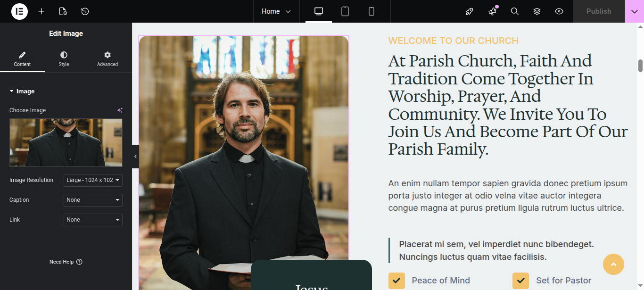
Task: Click the chosen image thumbnail preview
Action: (x=66, y=142)
